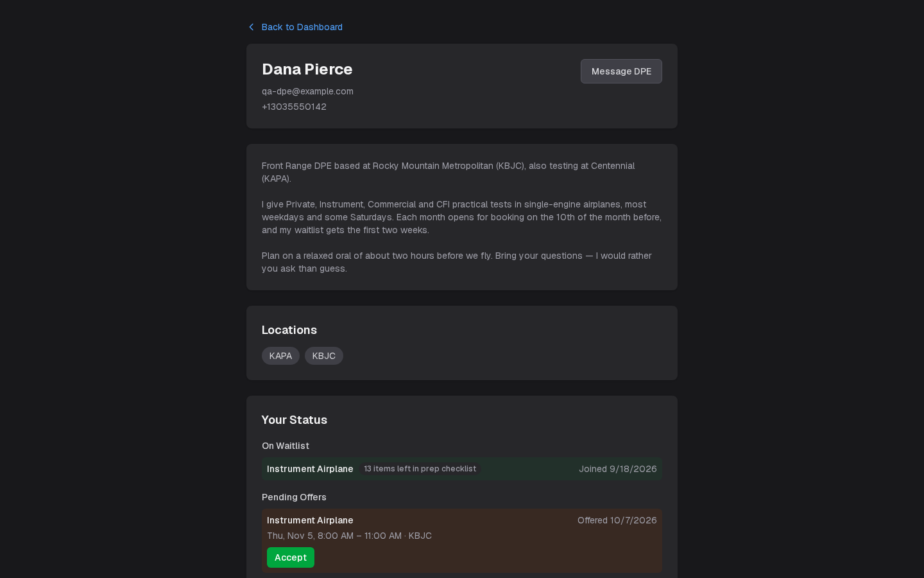Accept the Instrument Airplane pending offer
The width and height of the screenshot is (924, 578).
pos(291,557)
